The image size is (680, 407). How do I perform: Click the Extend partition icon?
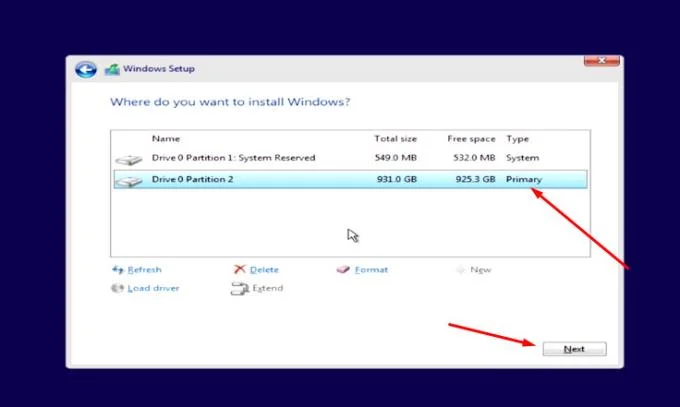(239, 289)
